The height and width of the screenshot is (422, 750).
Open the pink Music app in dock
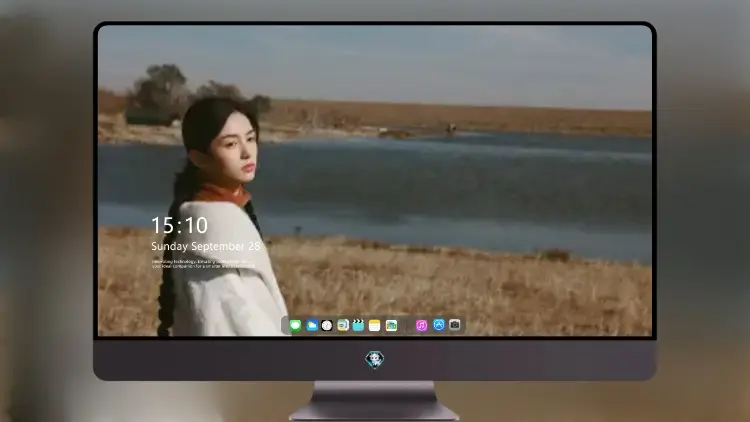click(421, 326)
